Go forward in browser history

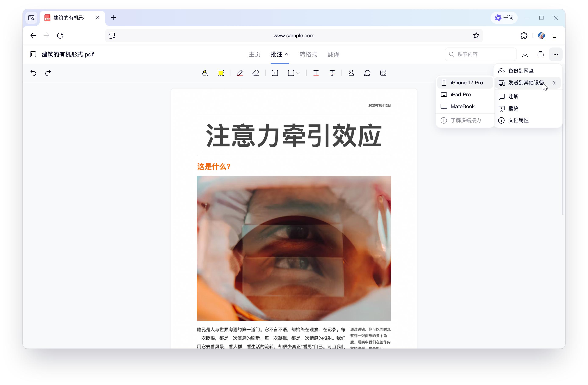pos(46,36)
